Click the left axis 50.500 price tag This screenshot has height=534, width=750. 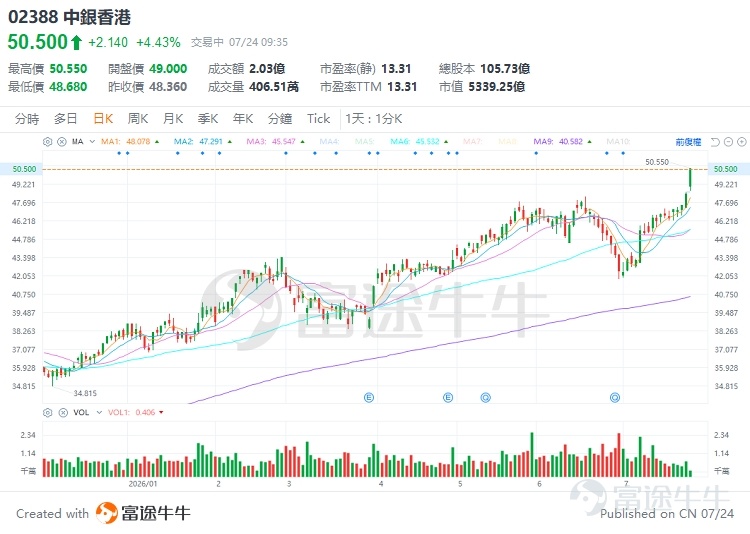(x=22, y=169)
